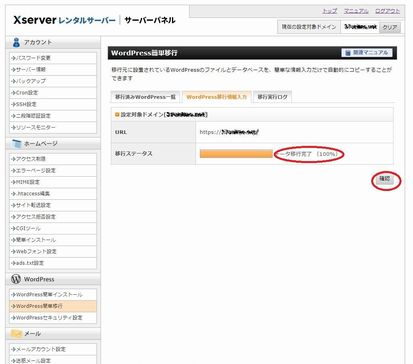The height and width of the screenshot is (364, 413).
Task: Click the クリア button beside the domain
Action: (390, 27)
